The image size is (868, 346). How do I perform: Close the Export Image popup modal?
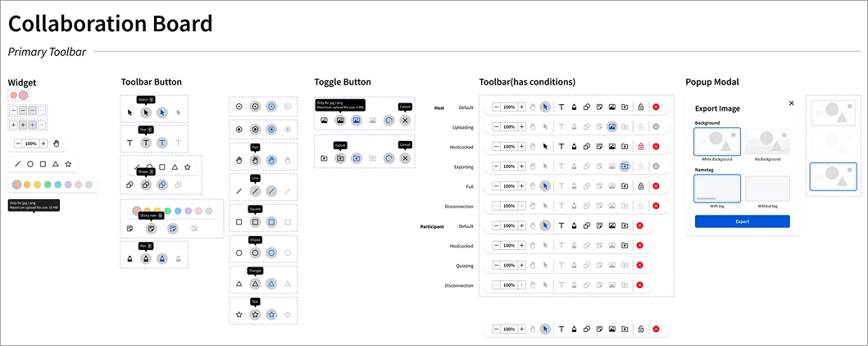tap(791, 103)
